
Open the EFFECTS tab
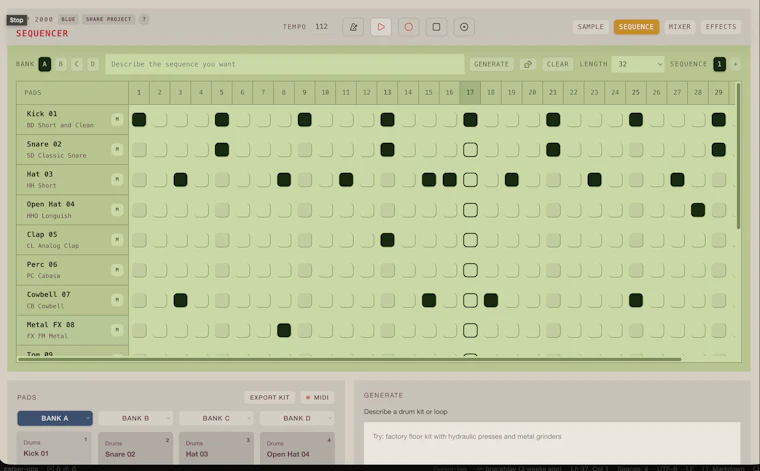pos(721,27)
